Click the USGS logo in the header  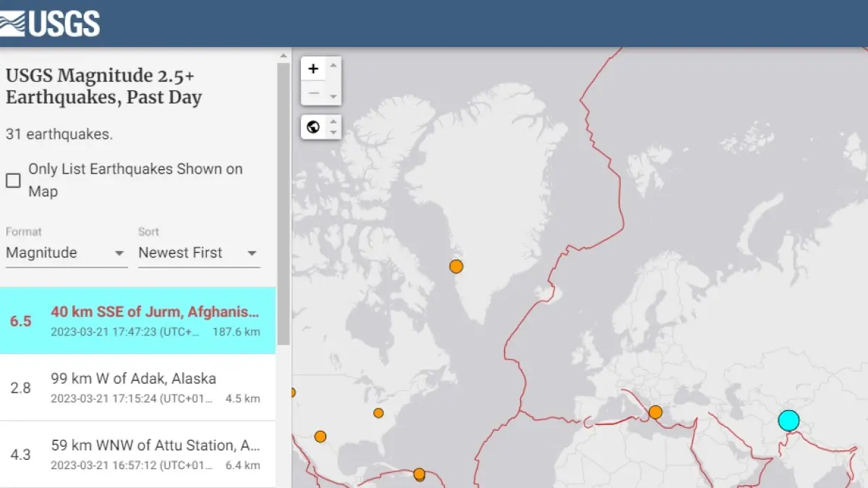[50, 24]
